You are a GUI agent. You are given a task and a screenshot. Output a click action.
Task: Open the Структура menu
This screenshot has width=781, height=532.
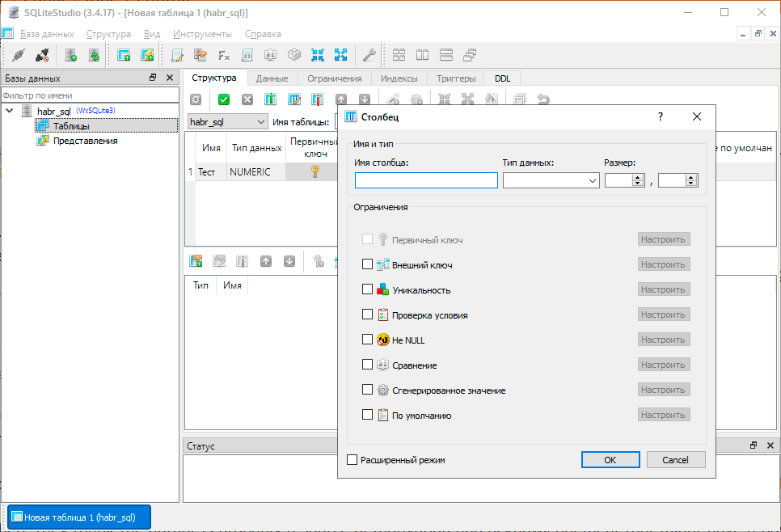108,34
